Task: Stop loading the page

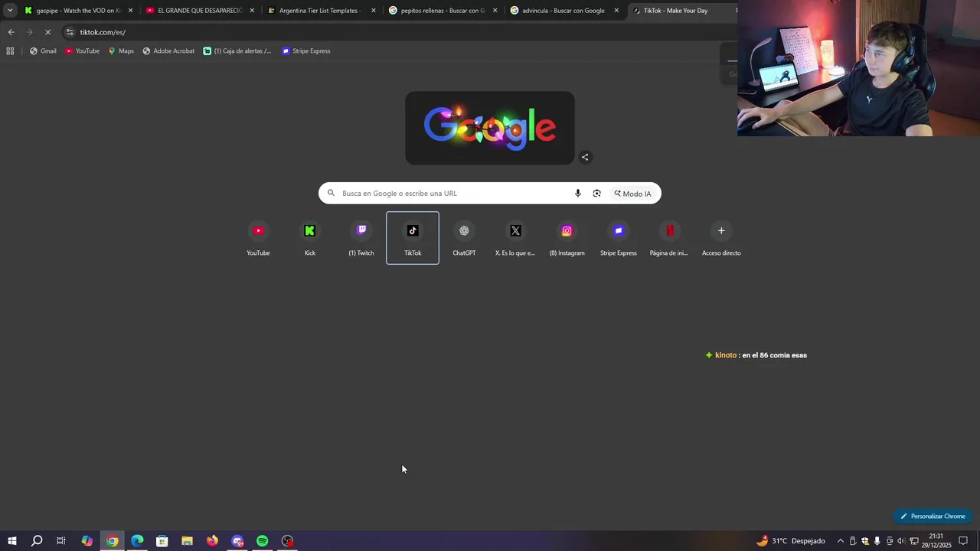Action: (47, 32)
